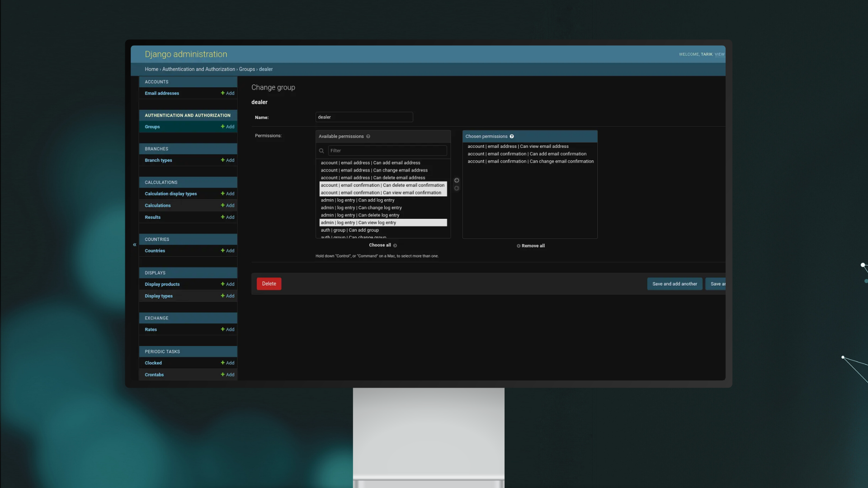Click the permissions Filter field

point(387,150)
